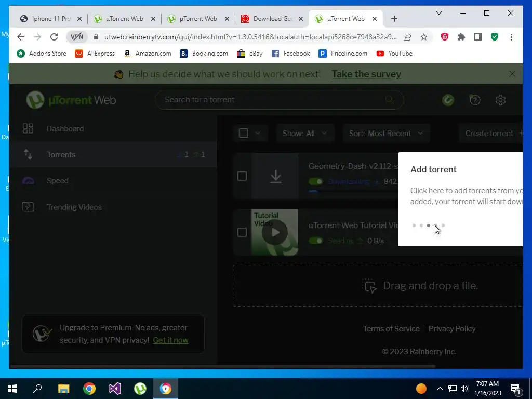Click the first tutorial step dot
The width and height of the screenshot is (532, 399).
click(x=414, y=225)
